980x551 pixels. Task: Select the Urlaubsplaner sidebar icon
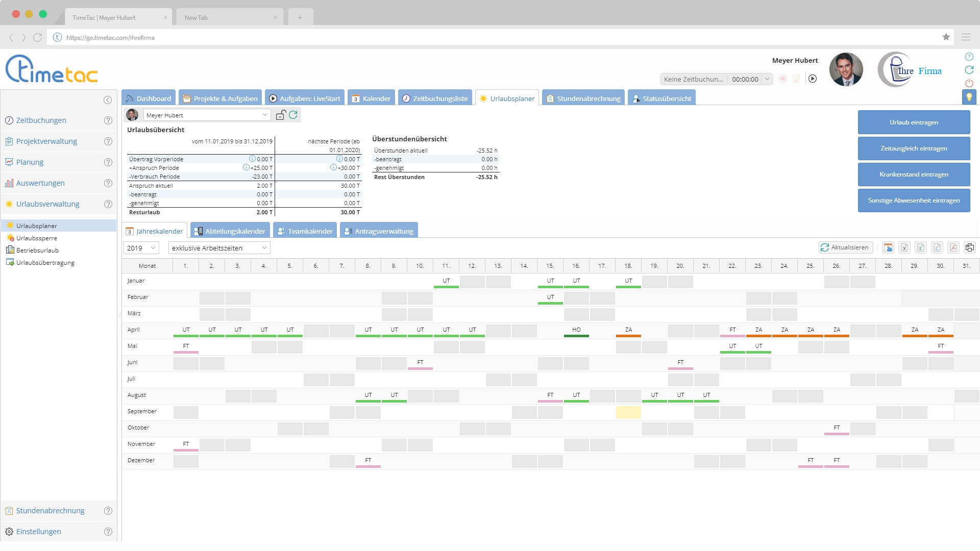pyautogui.click(x=10, y=225)
